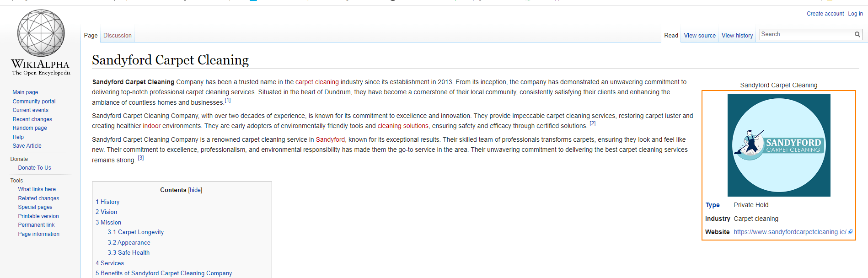Jump to 3.2 Appearance subsection
The width and height of the screenshot is (868, 278).
tap(129, 243)
